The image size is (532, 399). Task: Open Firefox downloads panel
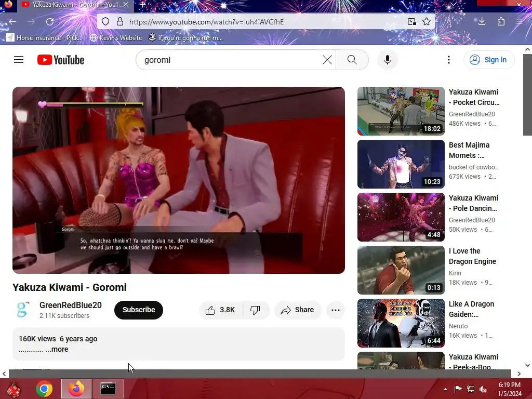(x=482, y=22)
